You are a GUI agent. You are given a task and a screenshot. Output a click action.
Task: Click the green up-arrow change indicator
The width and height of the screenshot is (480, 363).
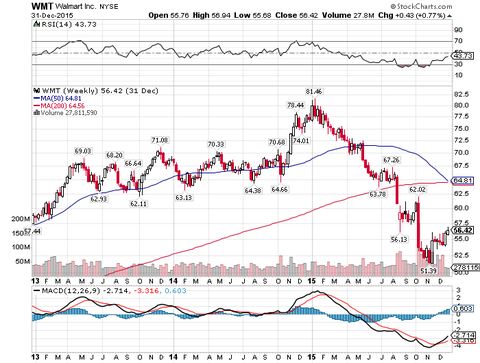450,16
